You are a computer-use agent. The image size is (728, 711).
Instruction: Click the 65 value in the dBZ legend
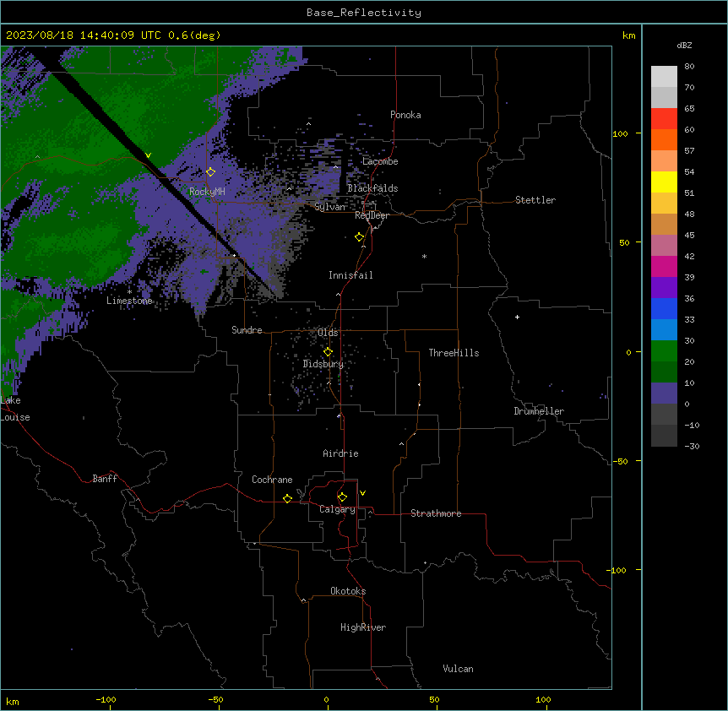(x=689, y=109)
